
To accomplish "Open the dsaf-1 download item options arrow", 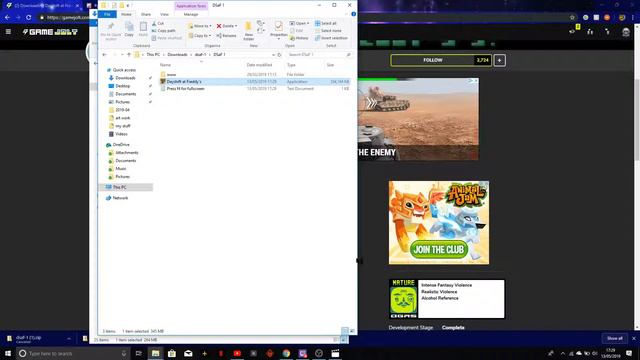I will point(69,339).
